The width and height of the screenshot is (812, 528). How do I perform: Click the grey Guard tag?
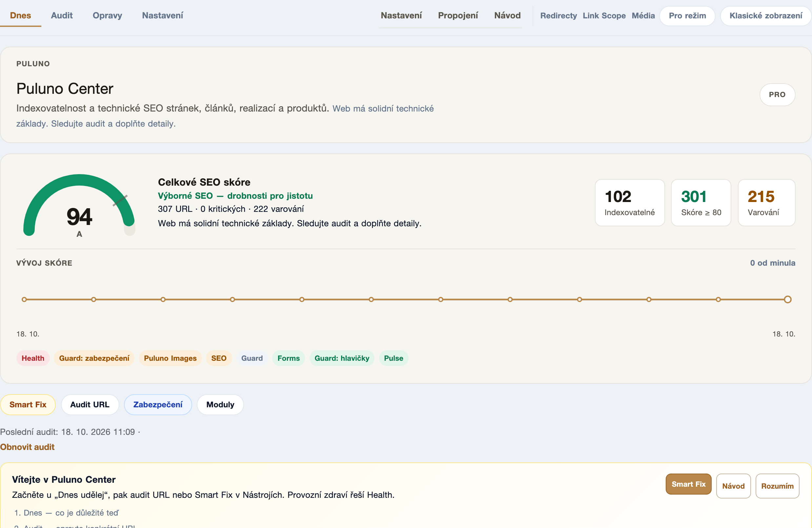(252, 358)
